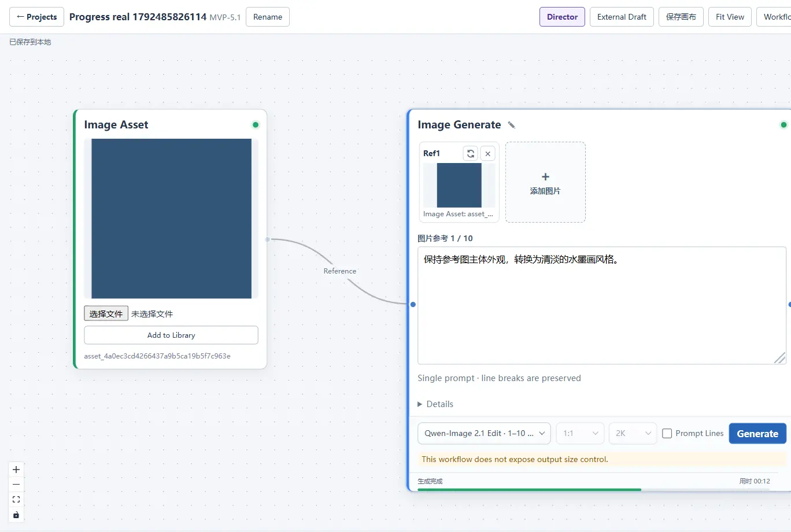
Task: Click into the prompt text area
Action: coord(601,305)
